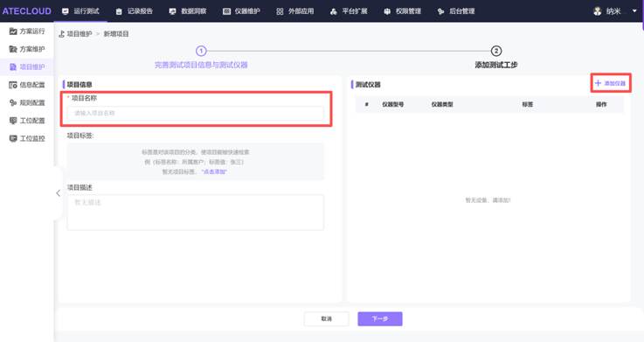Click the 新增项目 breadcrumb text
The image size is (644, 342).
pyautogui.click(x=116, y=34)
